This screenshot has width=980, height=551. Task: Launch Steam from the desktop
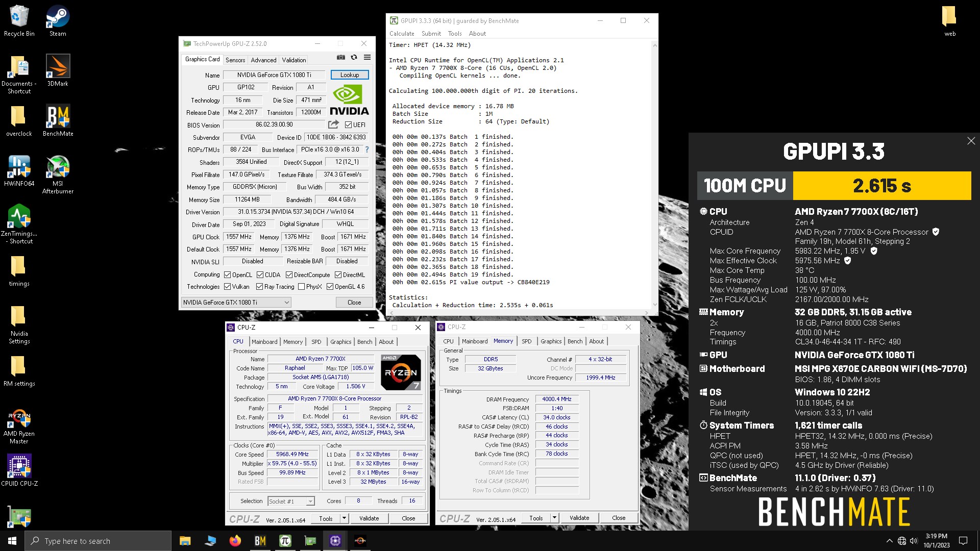tap(58, 21)
